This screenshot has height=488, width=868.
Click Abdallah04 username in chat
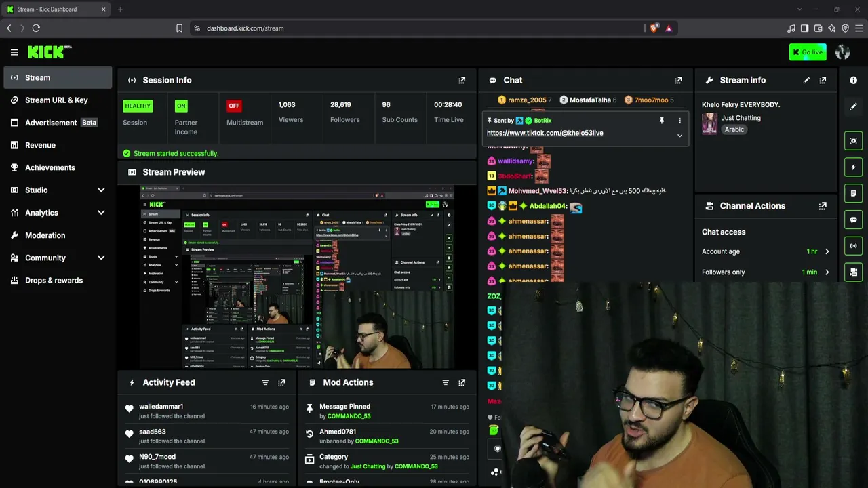pyautogui.click(x=547, y=206)
